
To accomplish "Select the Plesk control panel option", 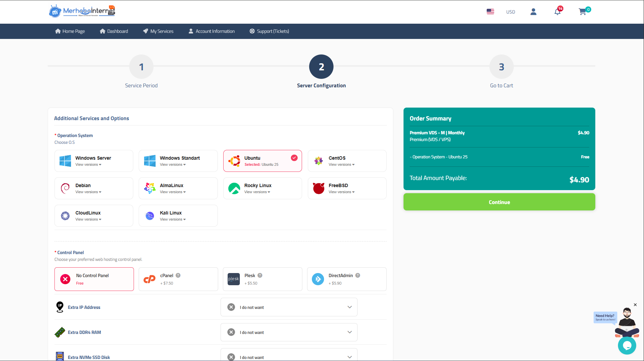I will (262, 279).
